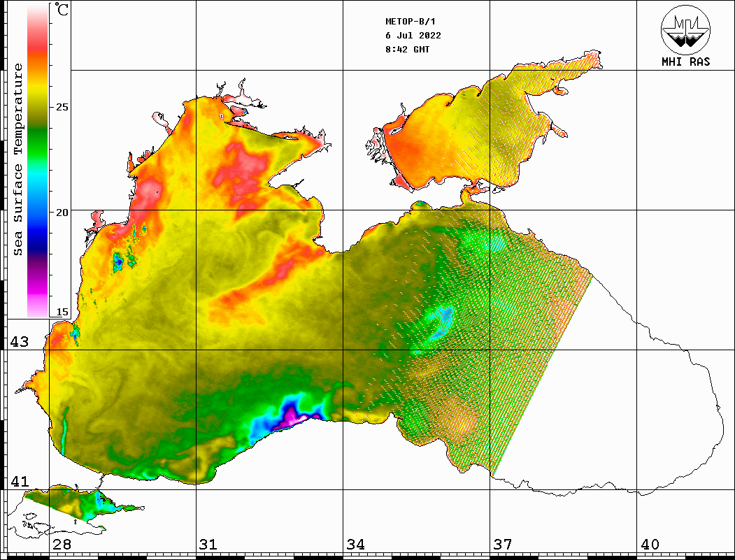Click the 'Sea Surface Temperature' vertical label
The height and width of the screenshot is (560, 735).
[x=17, y=159]
